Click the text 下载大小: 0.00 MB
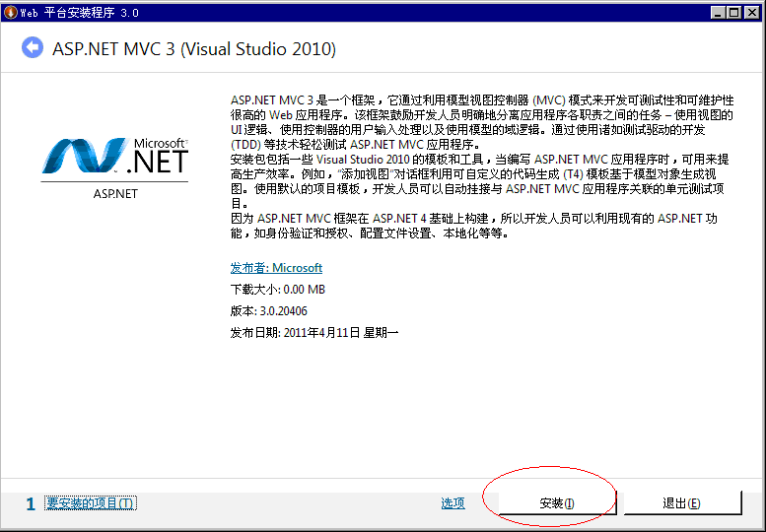Viewport: 766px width, 532px height. click(277, 290)
